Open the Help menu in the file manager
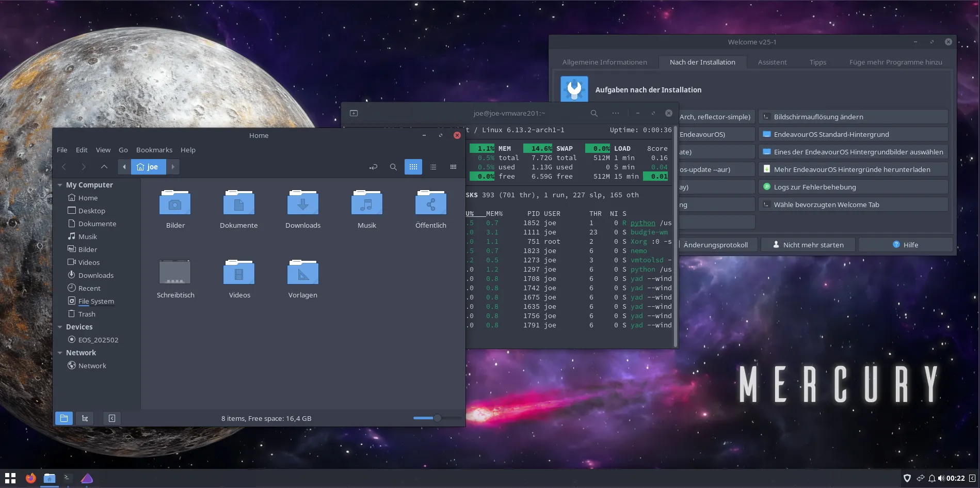The image size is (980, 488). pos(188,150)
